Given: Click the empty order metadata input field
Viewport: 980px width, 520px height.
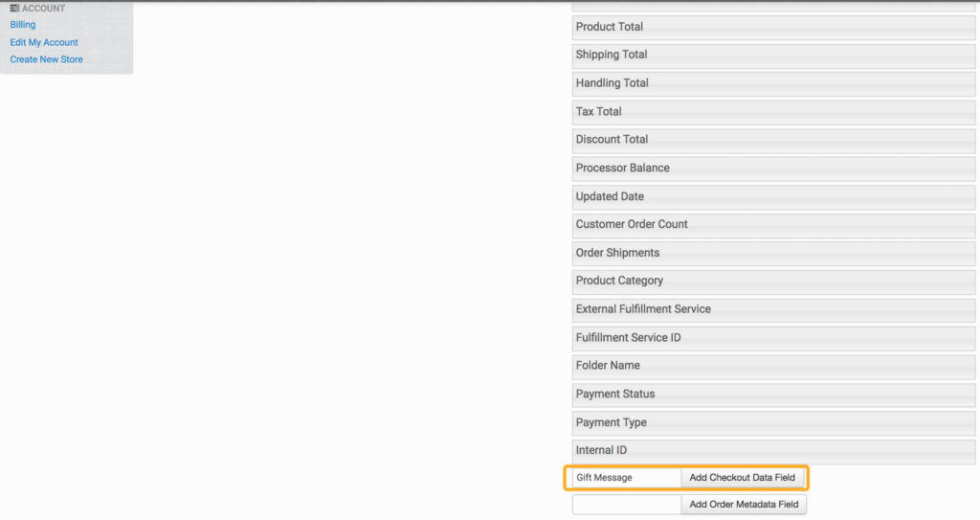Looking at the screenshot, I should point(626,505).
